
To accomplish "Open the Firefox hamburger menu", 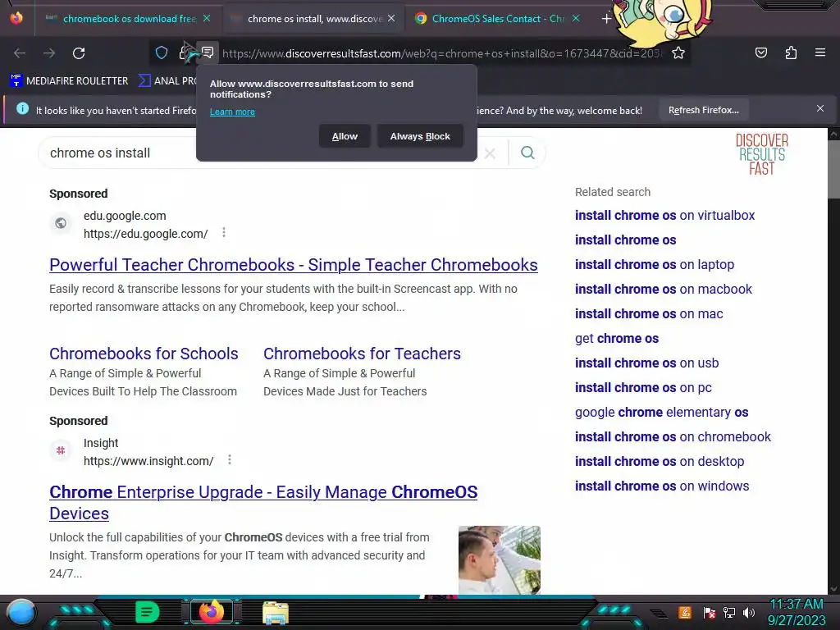I will [x=820, y=52].
